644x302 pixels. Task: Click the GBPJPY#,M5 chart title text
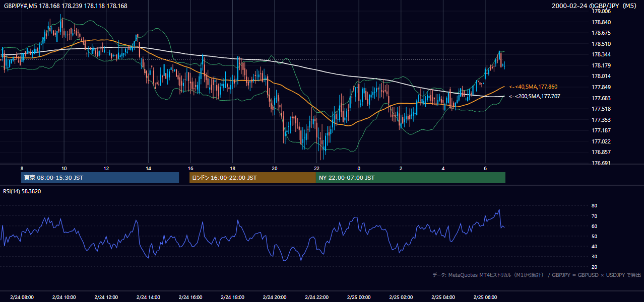click(66, 6)
